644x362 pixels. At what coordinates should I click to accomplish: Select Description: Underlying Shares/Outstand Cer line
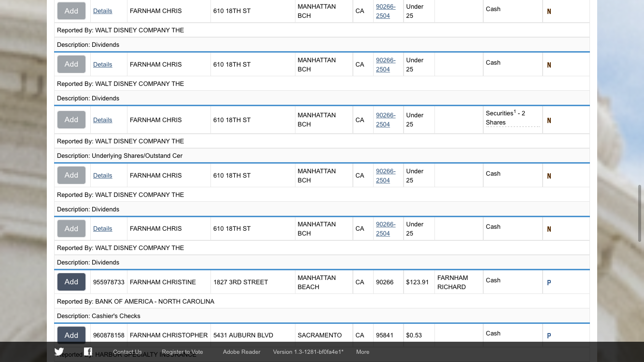click(120, 155)
